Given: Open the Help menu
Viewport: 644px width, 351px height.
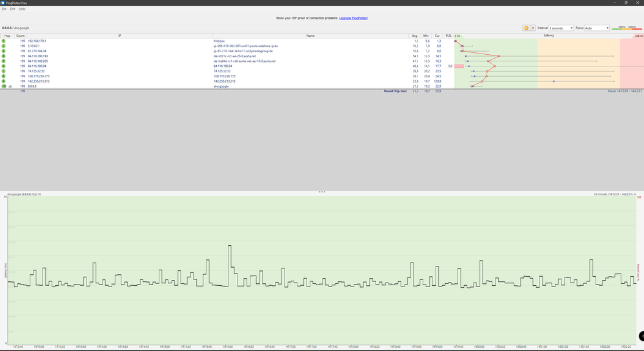Looking at the screenshot, I should 22,8.
